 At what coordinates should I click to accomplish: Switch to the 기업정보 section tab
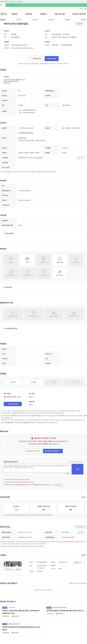point(83,20)
